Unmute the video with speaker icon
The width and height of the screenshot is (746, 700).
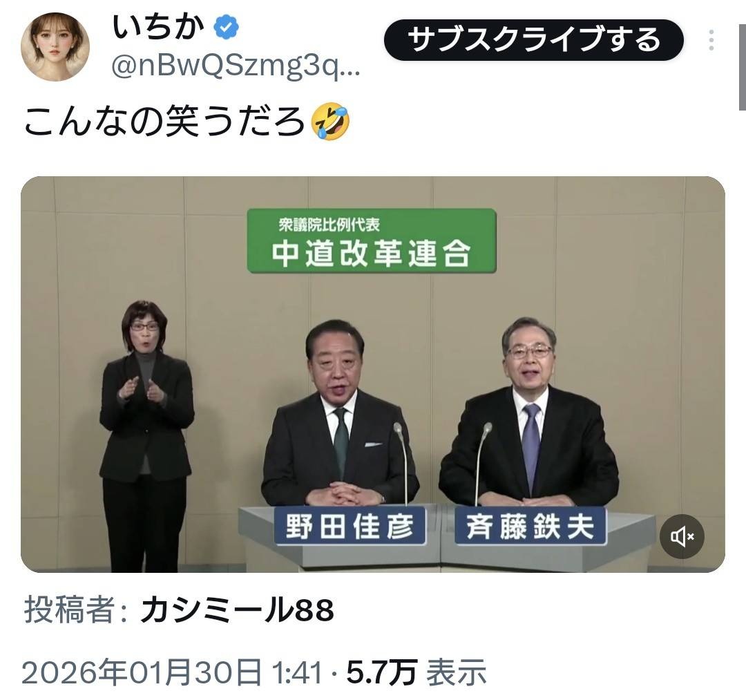click(x=682, y=536)
